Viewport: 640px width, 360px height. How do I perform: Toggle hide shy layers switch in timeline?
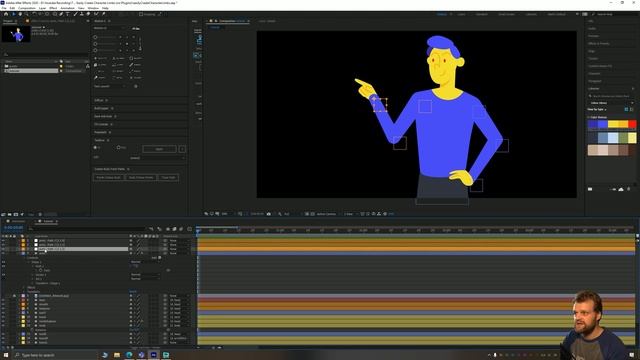pos(167,229)
